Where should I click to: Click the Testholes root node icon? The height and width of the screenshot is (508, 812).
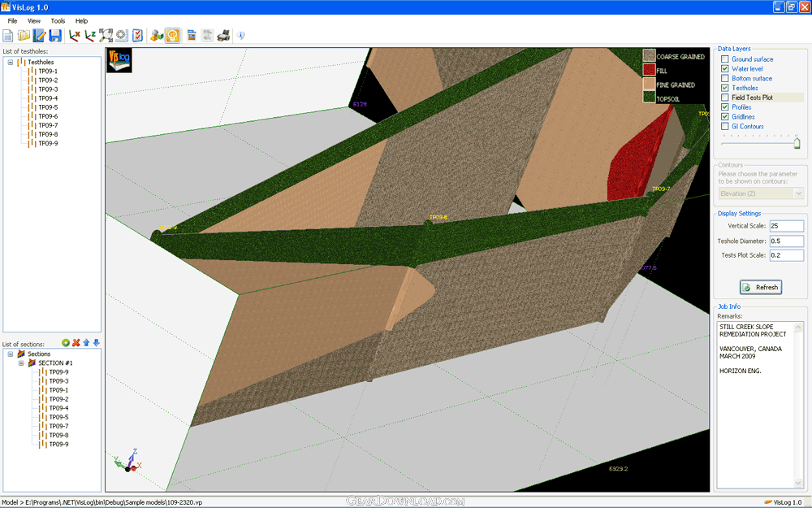click(x=21, y=63)
